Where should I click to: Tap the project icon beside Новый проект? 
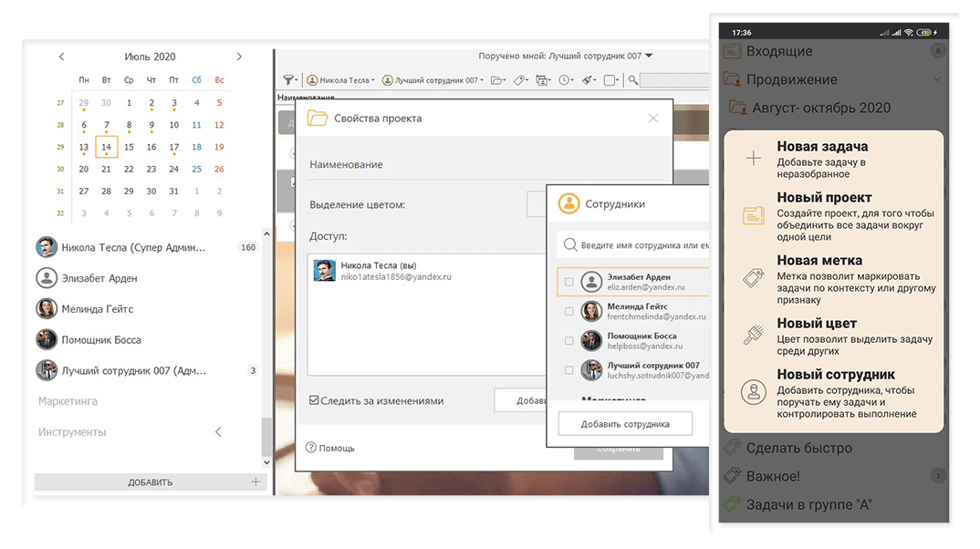754,215
